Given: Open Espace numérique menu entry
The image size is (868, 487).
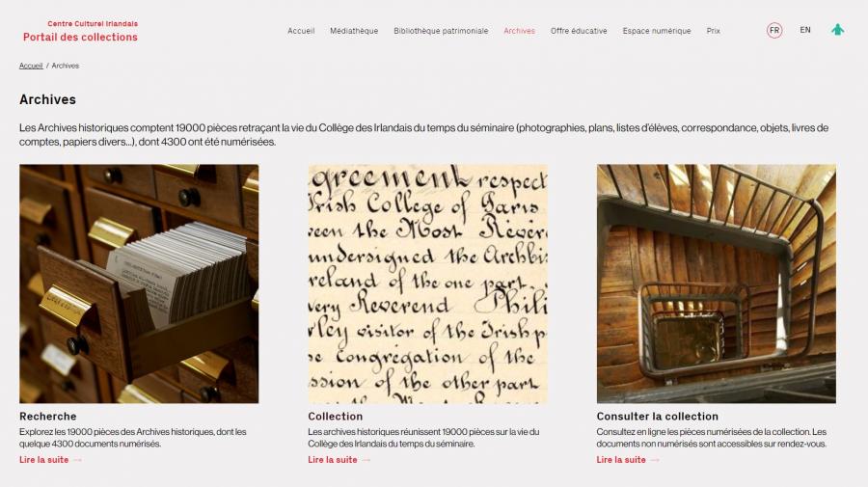Looking at the screenshot, I should [x=657, y=31].
